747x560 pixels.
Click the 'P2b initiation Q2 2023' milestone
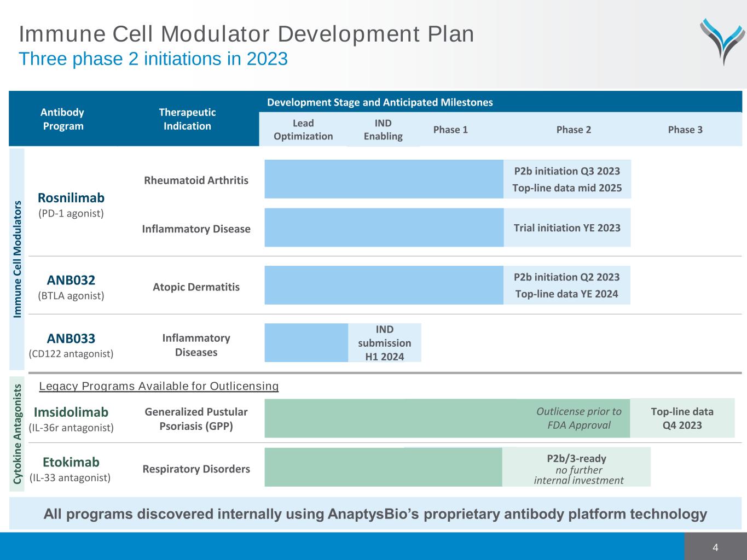(567, 277)
